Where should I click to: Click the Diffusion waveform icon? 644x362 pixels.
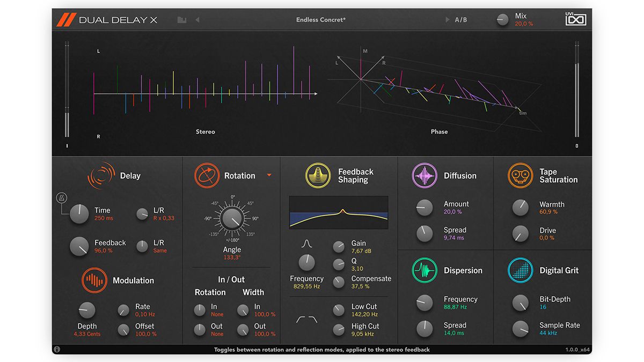425,175
